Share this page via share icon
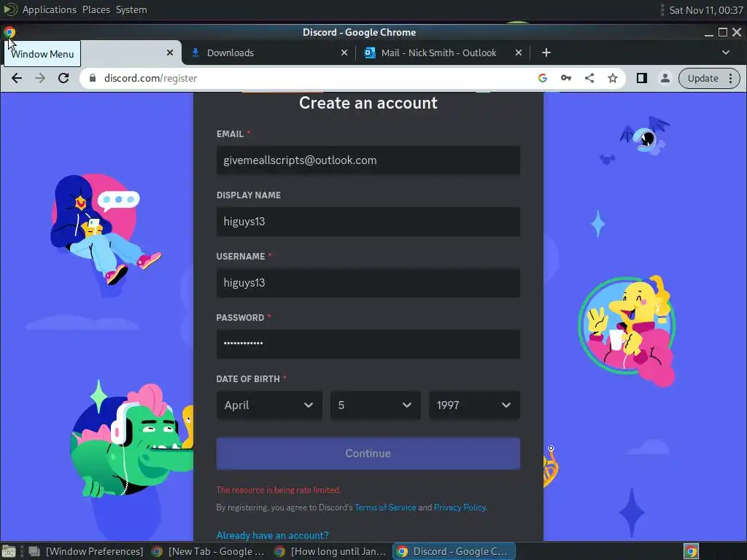 point(589,78)
